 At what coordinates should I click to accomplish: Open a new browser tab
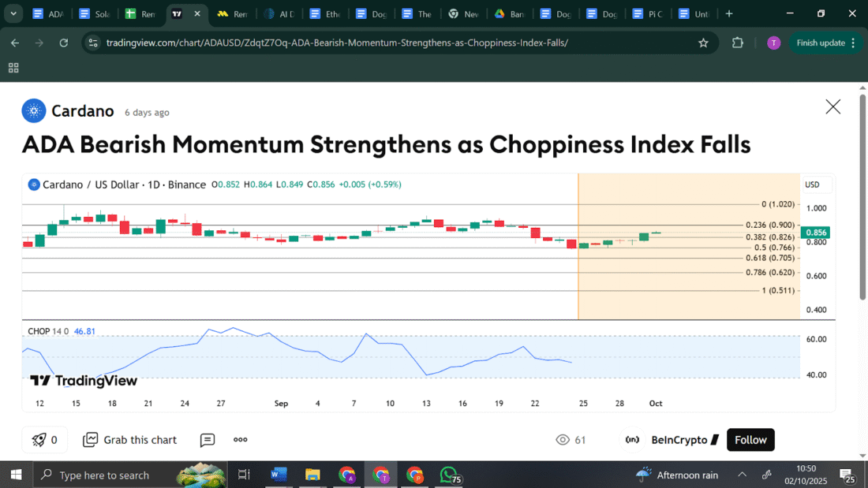[x=729, y=13]
